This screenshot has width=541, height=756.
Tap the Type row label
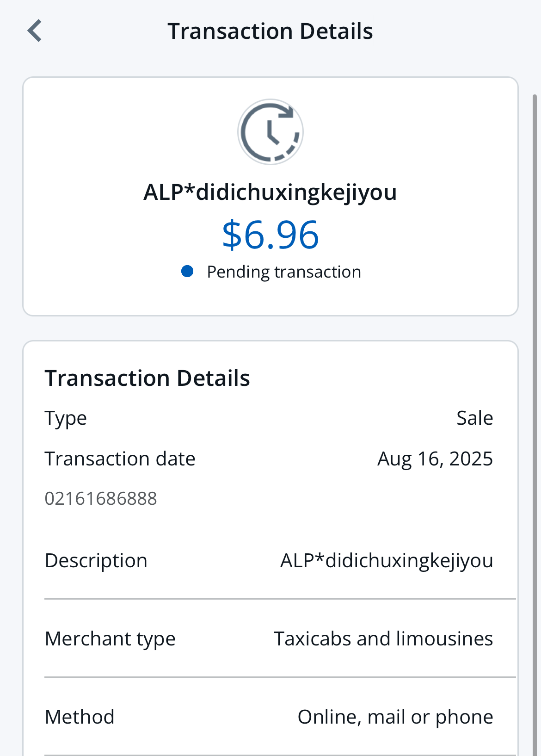click(x=66, y=418)
